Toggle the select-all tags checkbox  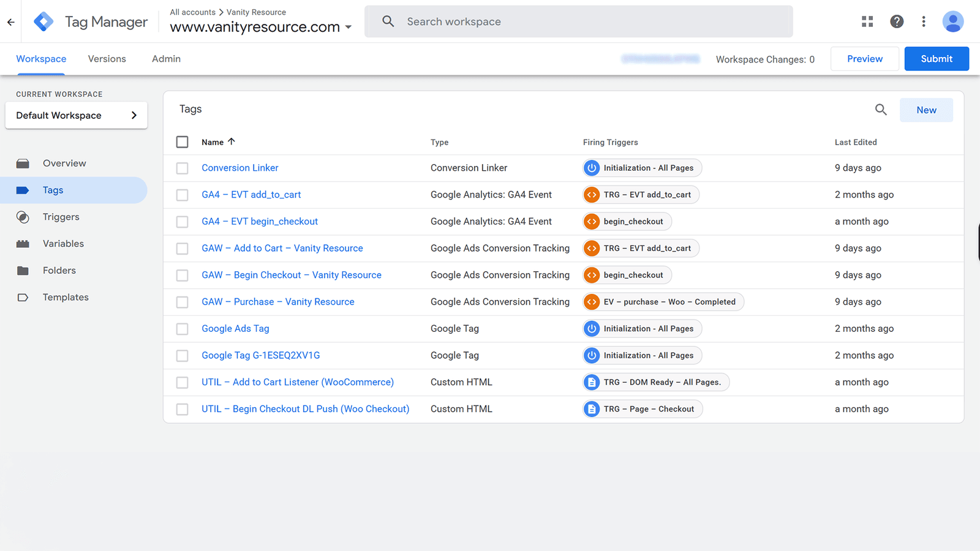[182, 142]
